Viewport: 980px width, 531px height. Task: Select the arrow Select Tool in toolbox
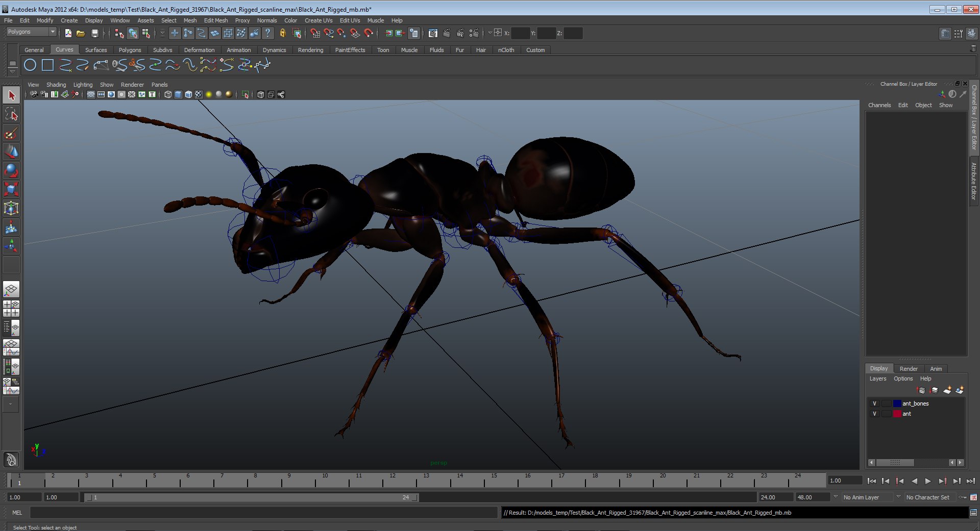(x=11, y=95)
